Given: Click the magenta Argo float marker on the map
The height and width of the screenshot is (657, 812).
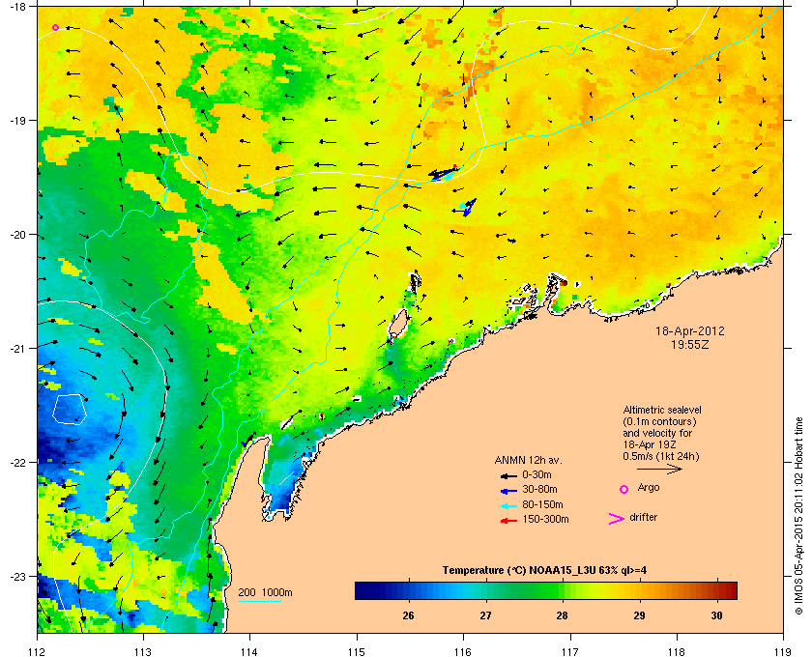Looking at the screenshot, I should [x=55, y=27].
